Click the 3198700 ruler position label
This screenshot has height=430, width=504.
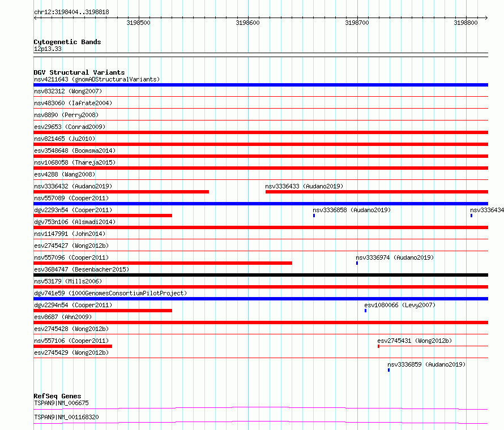click(357, 23)
